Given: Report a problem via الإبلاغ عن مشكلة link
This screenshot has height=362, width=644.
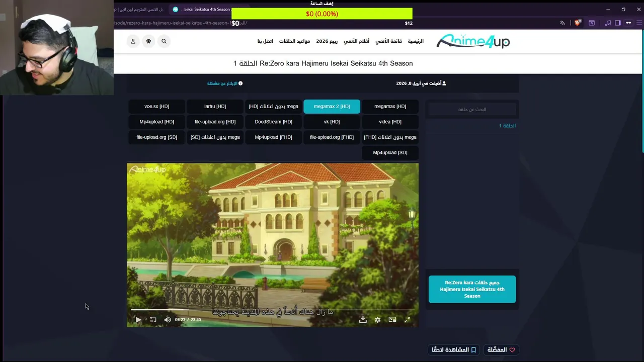Looking at the screenshot, I should click(225, 83).
